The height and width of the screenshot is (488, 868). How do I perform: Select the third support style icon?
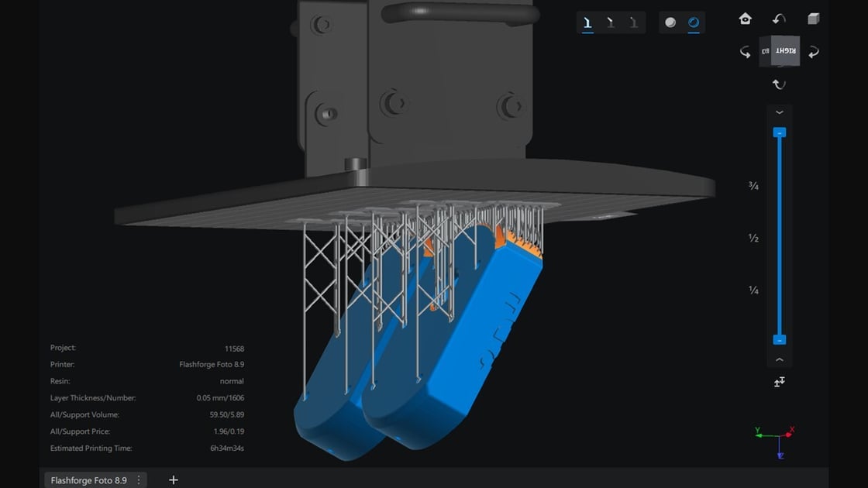tap(633, 22)
